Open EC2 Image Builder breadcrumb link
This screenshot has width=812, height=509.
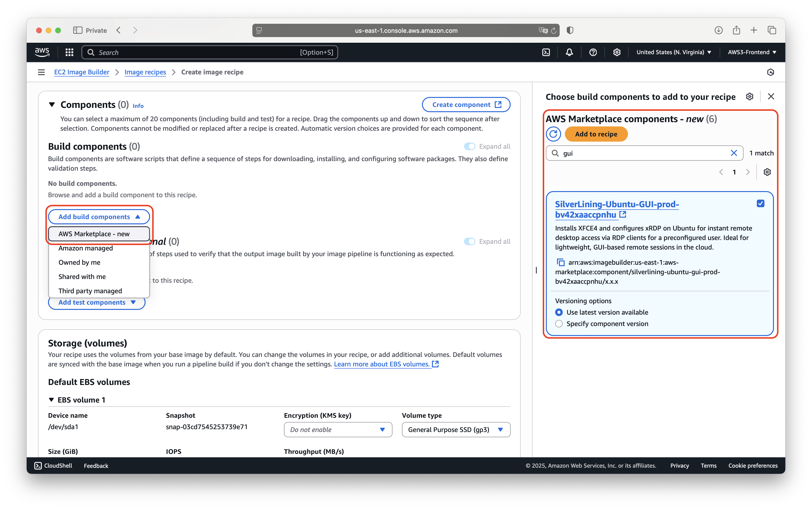coord(82,72)
